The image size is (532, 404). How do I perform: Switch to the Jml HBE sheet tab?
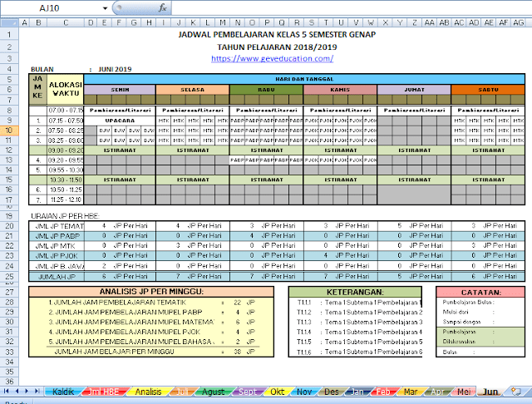[x=105, y=391]
